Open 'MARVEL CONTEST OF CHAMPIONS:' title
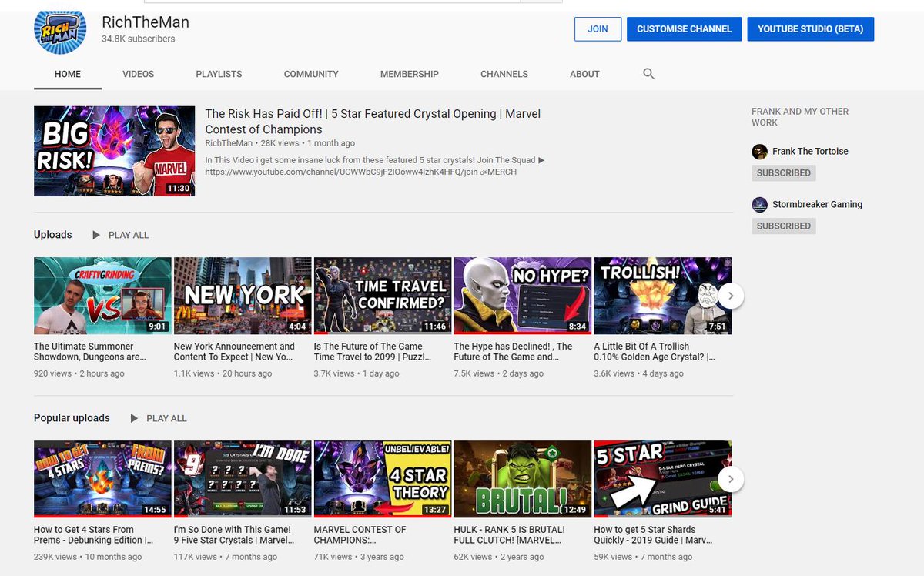This screenshot has width=924, height=576. point(360,535)
